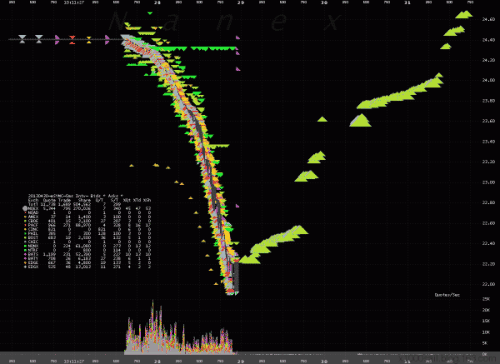Click the large yellow-green triangle near 23.60

[x=360, y=121]
